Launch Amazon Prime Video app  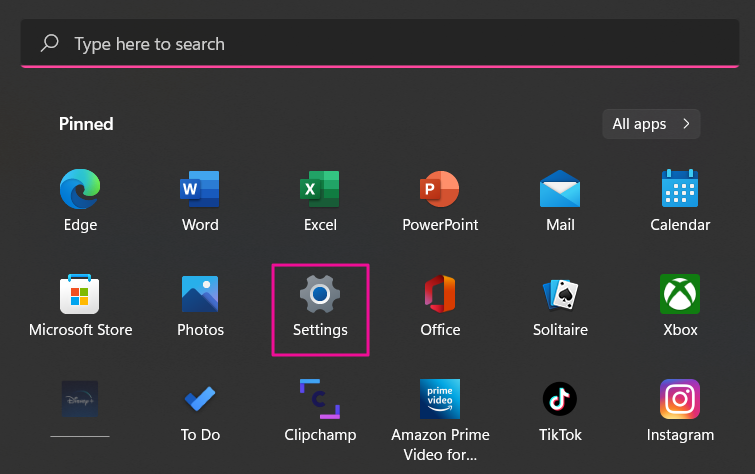point(440,400)
